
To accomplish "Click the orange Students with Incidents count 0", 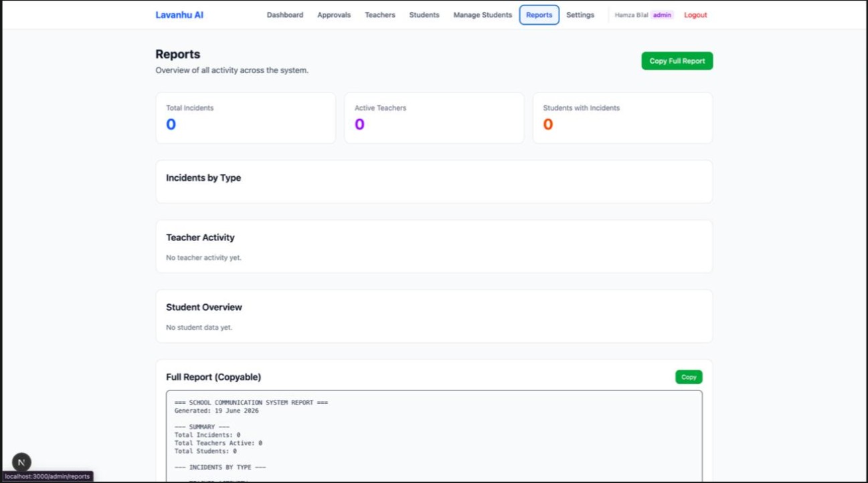I will pyautogui.click(x=548, y=125).
